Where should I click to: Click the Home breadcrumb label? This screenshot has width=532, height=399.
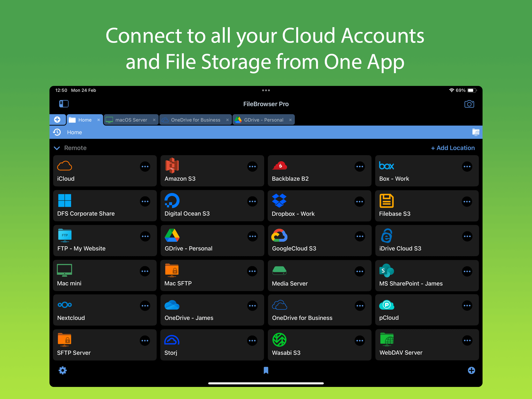[75, 132]
